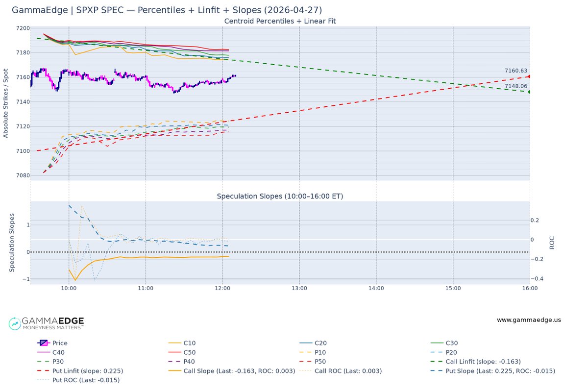This screenshot has height=392, width=588.
Task: Click the 10:00 x-axis tick label
Action: click(x=69, y=289)
